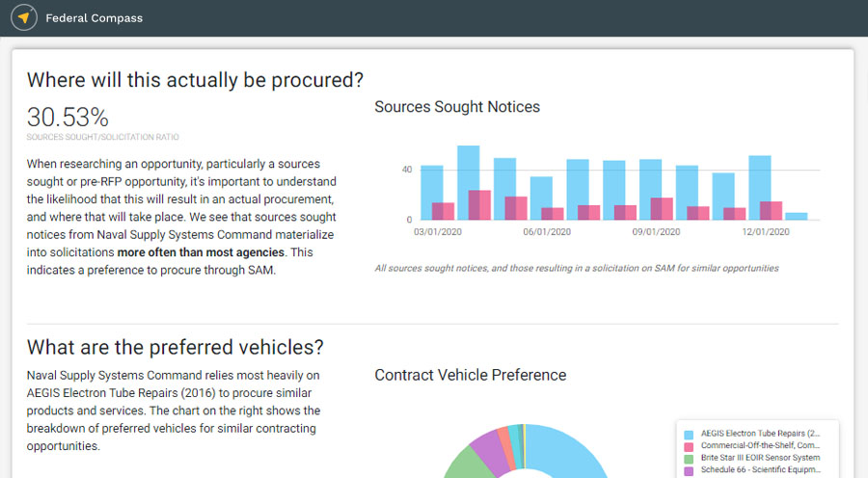The width and height of the screenshot is (868, 478).
Task: Click the 30.53% sources sought ratio figure
Action: coord(68,118)
